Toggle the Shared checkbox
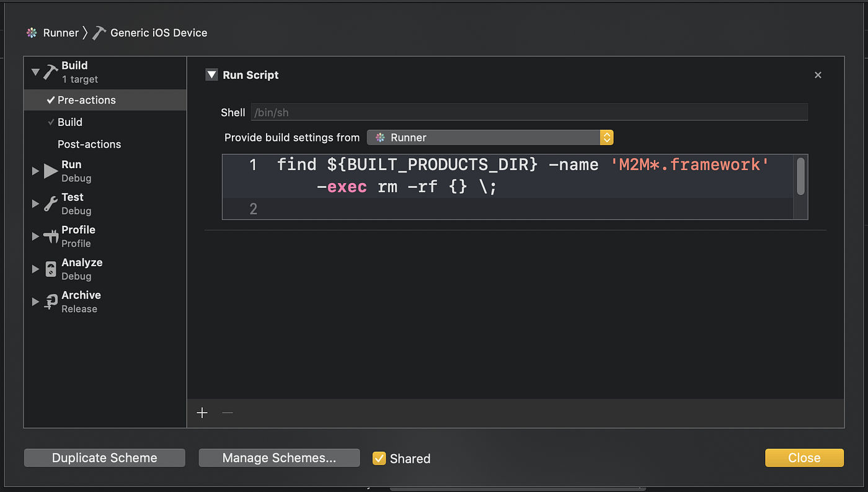The width and height of the screenshot is (868, 492). coord(379,458)
